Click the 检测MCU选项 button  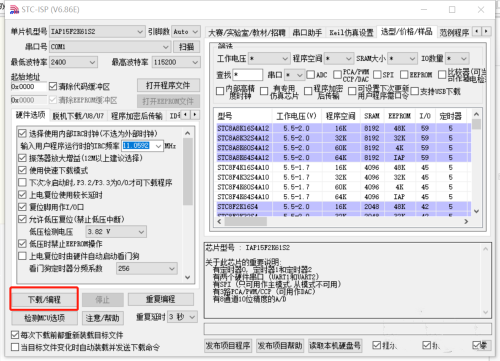(x=45, y=318)
